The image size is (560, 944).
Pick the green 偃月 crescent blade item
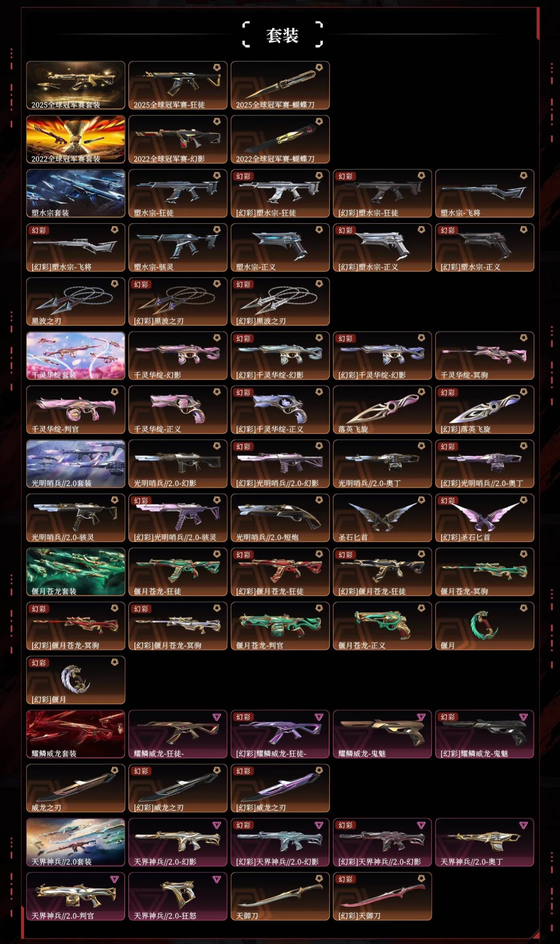[484, 626]
